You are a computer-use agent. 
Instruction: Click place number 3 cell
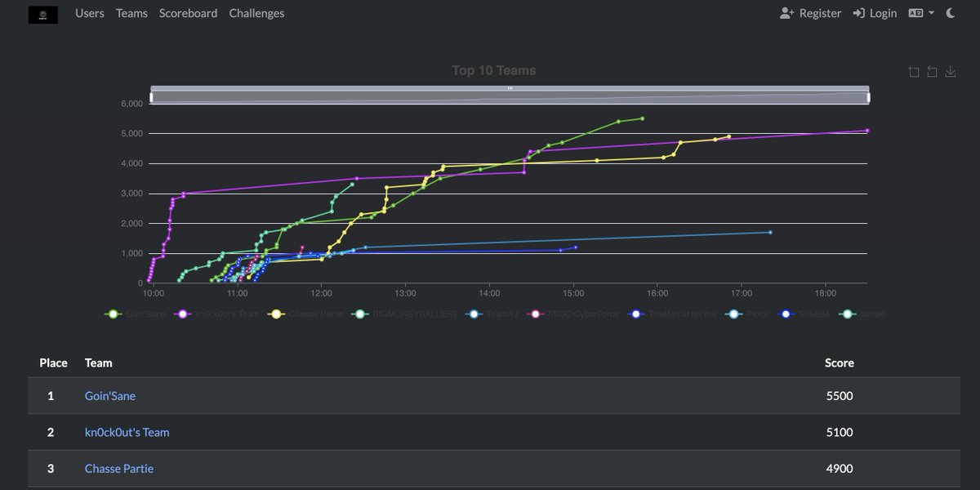coord(51,469)
